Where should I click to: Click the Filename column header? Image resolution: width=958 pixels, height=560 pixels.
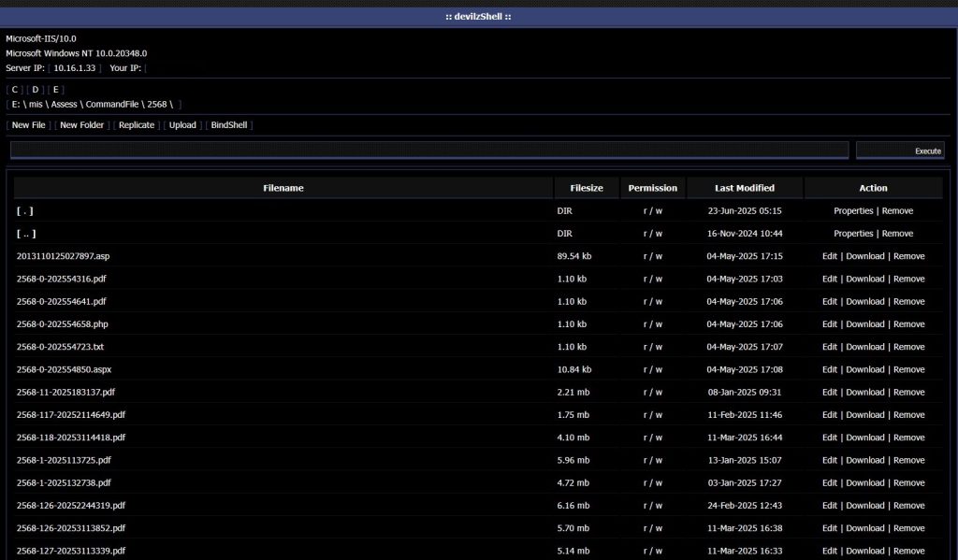pos(283,188)
